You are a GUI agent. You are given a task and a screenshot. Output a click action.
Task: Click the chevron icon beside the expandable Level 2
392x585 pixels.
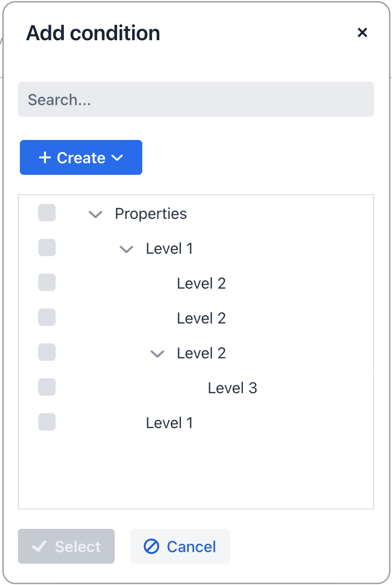pos(157,354)
